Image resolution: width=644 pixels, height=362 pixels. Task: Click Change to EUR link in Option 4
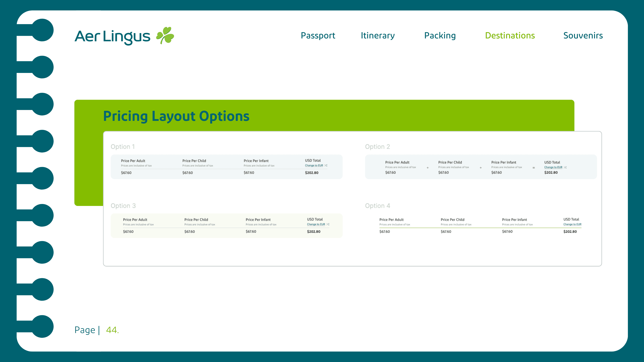click(x=572, y=224)
